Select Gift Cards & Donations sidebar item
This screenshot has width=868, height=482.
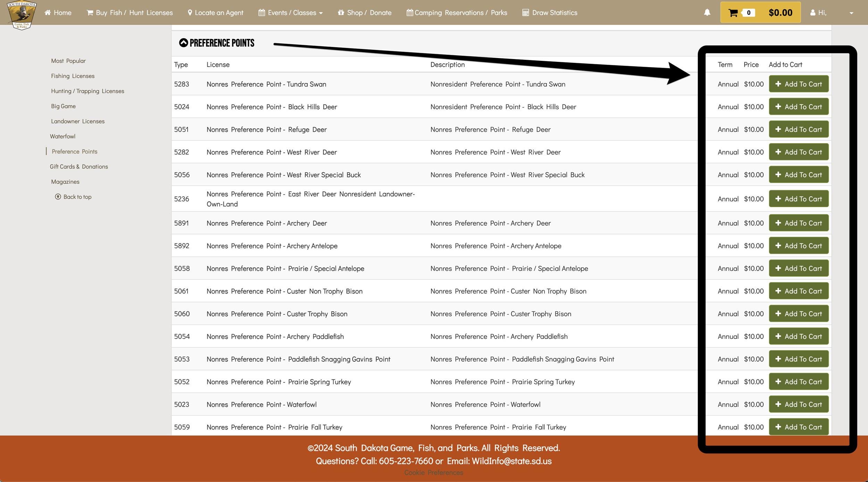click(x=79, y=166)
